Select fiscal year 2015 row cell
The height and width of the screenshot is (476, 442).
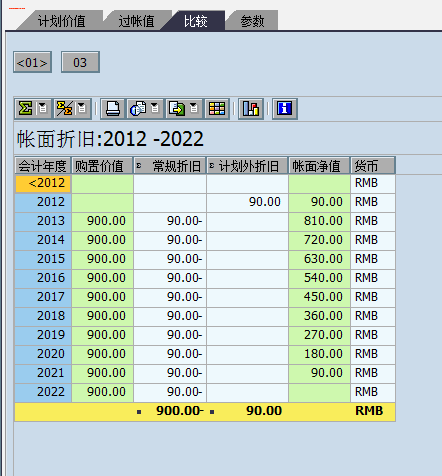click(43, 259)
